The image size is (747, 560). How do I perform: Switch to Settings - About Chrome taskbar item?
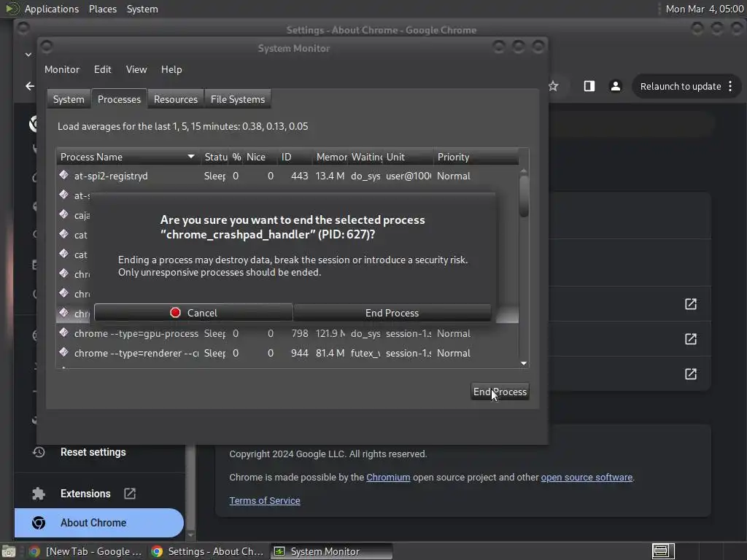click(x=208, y=551)
